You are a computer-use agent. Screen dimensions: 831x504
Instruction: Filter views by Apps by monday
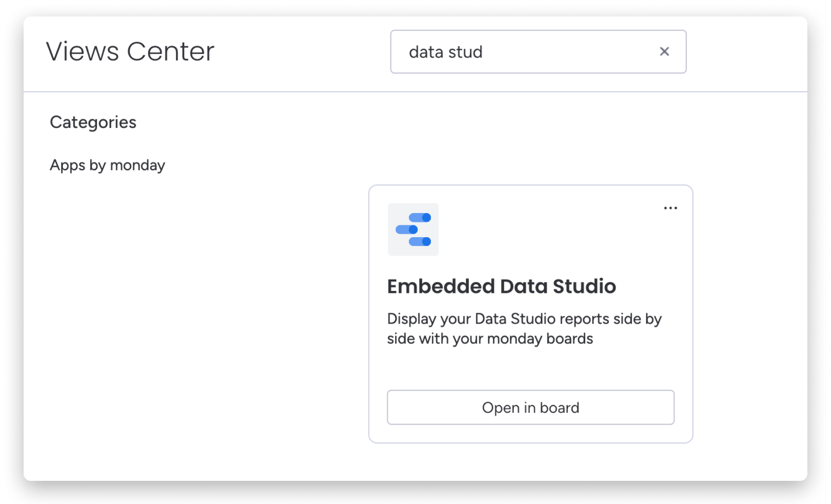[x=107, y=165]
